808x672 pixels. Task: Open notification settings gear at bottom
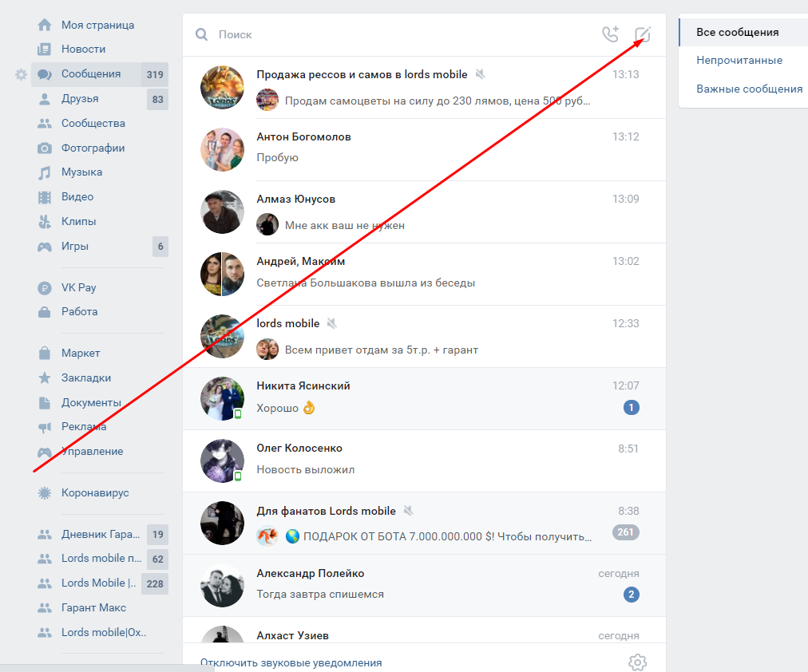[637, 662]
